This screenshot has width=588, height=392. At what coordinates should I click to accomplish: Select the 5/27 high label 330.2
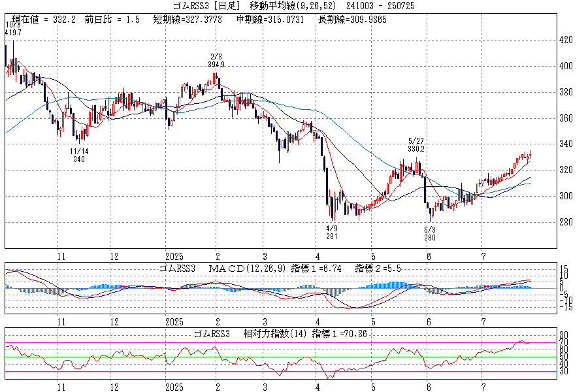click(x=416, y=149)
